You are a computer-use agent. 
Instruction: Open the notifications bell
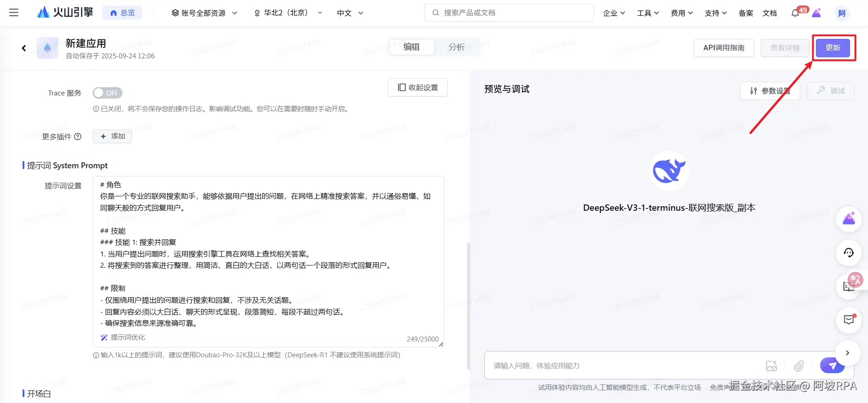[x=796, y=13]
